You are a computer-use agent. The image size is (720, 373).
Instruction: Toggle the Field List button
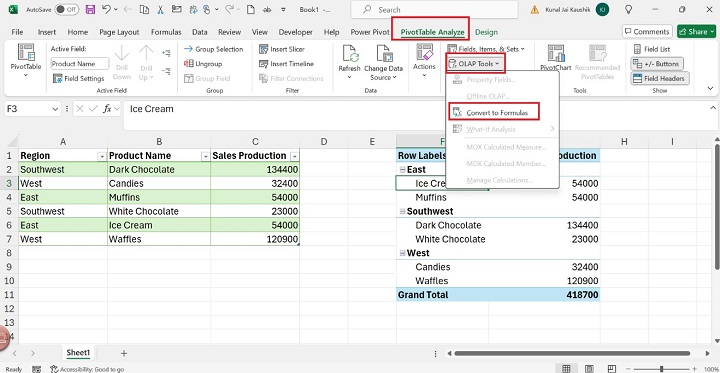652,49
